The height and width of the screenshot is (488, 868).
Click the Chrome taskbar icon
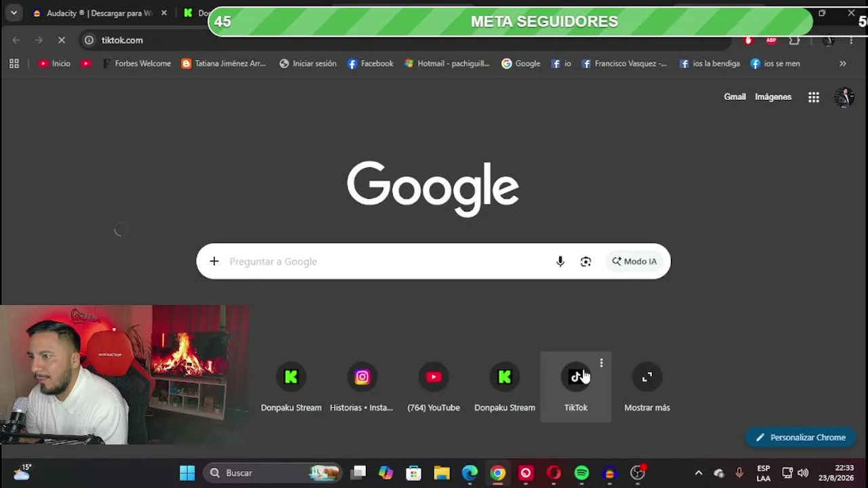click(x=498, y=473)
